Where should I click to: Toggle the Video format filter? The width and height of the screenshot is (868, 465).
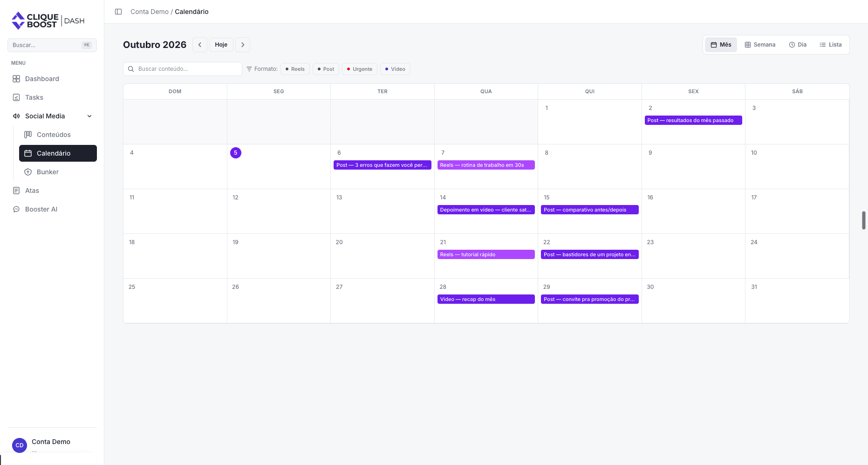[395, 69]
